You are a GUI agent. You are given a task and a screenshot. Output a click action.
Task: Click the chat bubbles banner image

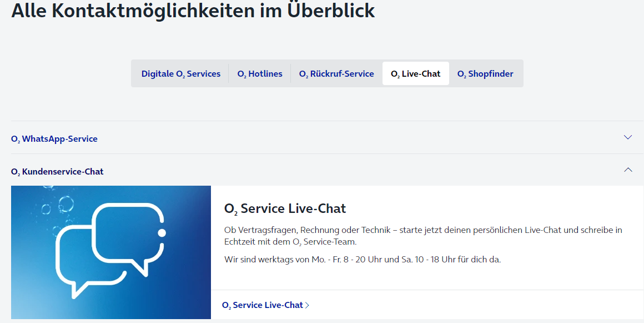pyautogui.click(x=111, y=252)
